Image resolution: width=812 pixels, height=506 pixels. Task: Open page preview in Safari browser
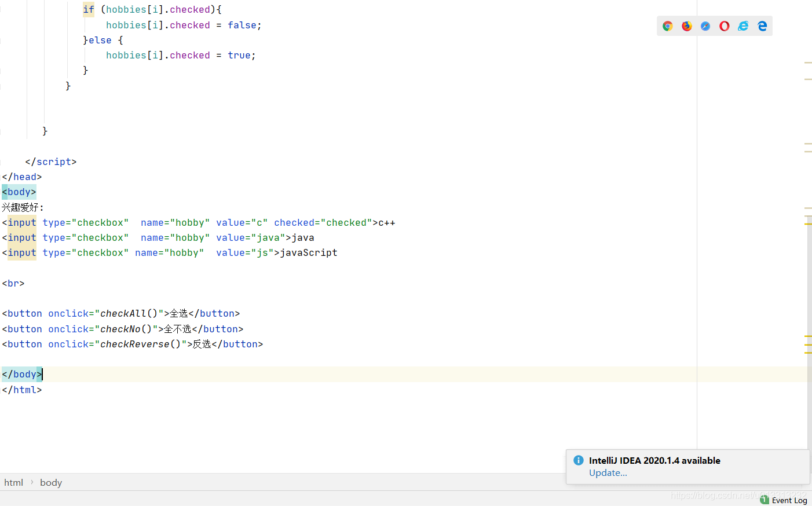tap(705, 26)
